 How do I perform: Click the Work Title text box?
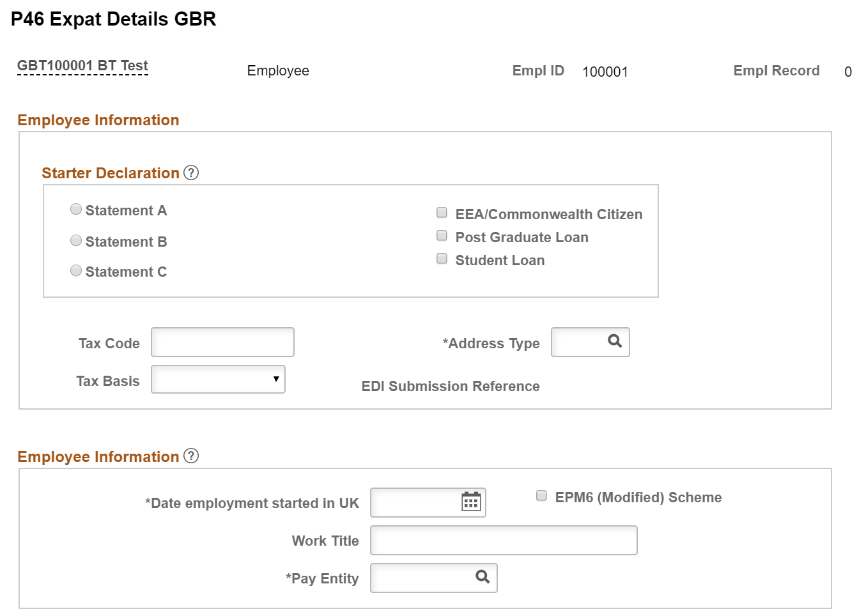[504, 540]
